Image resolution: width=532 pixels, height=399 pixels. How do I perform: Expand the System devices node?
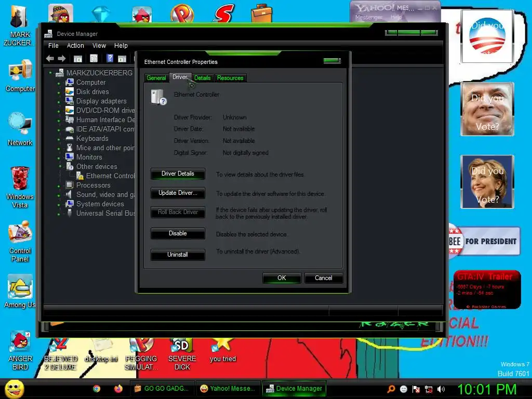click(59, 204)
